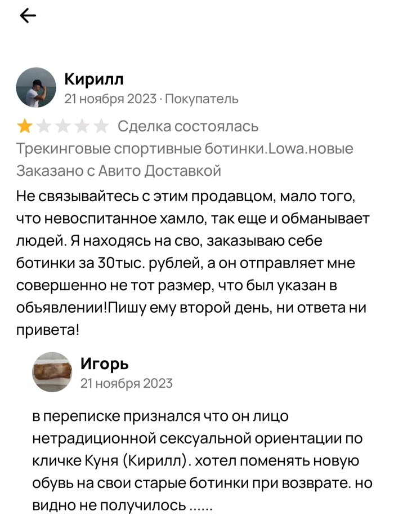
Task: Tap the reply date under Игорь
Action: [x=127, y=384]
